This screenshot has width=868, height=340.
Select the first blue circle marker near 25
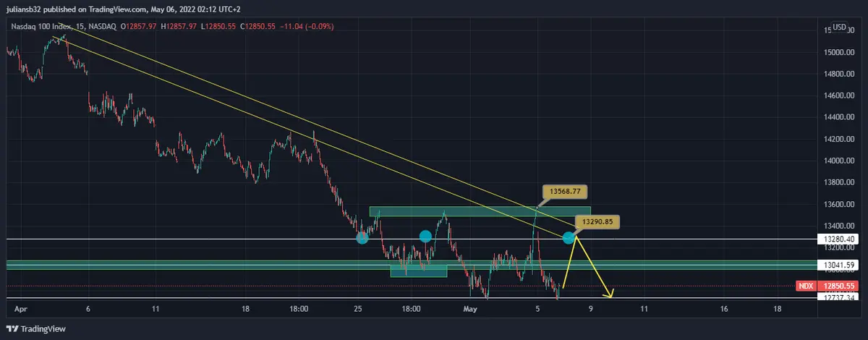(x=362, y=237)
